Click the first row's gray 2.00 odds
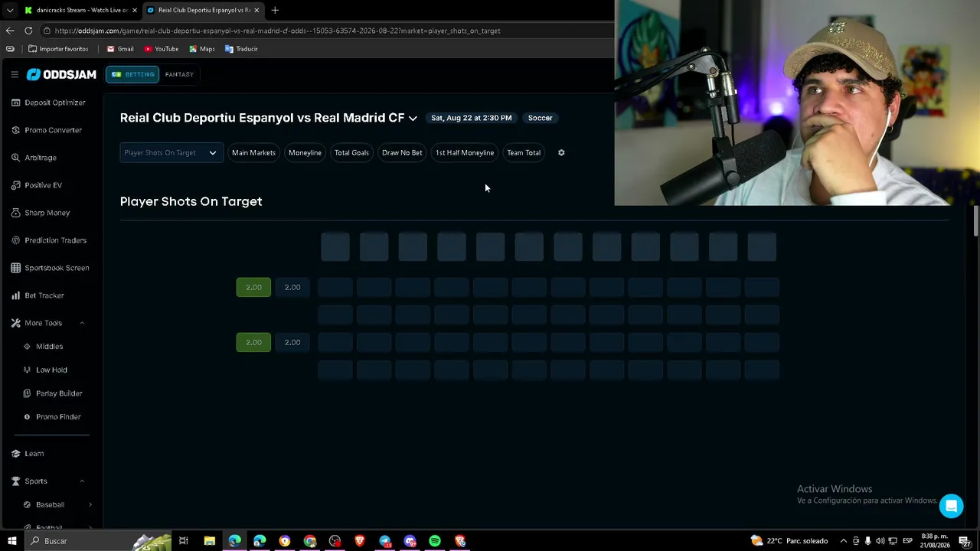Screen dimensions: 980x551 (x=292, y=287)
